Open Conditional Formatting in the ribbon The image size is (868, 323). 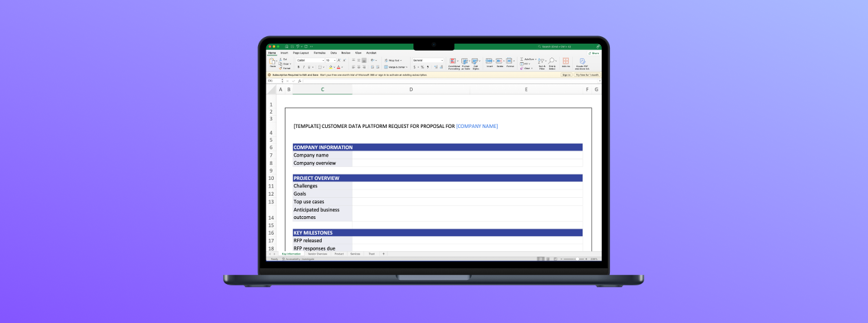tap(455, 62)
